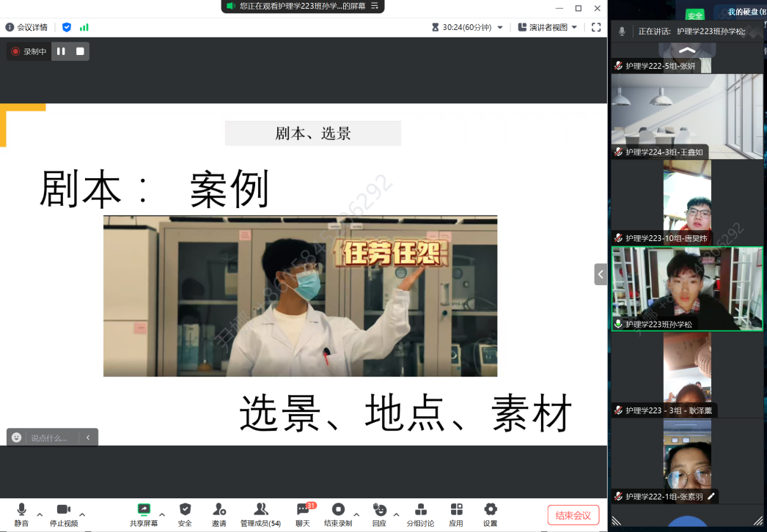Open the 设置 settings gear
This screenshot has height=532, width=767.
click(x=490, y=510)
